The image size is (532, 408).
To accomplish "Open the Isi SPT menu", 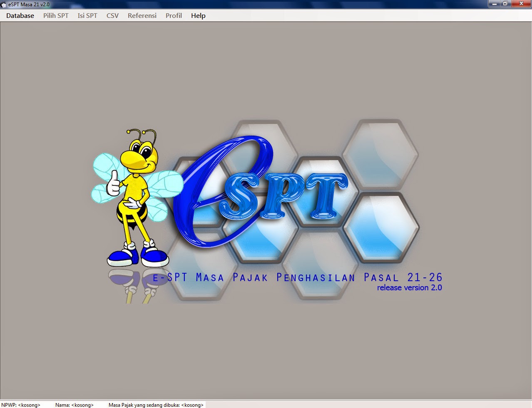I will [87, 15].
